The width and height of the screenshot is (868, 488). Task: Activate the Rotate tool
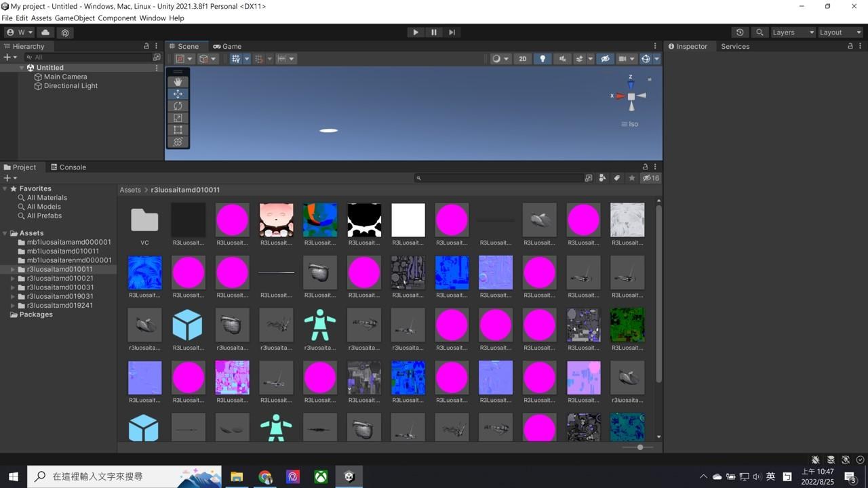click(178, 106)
